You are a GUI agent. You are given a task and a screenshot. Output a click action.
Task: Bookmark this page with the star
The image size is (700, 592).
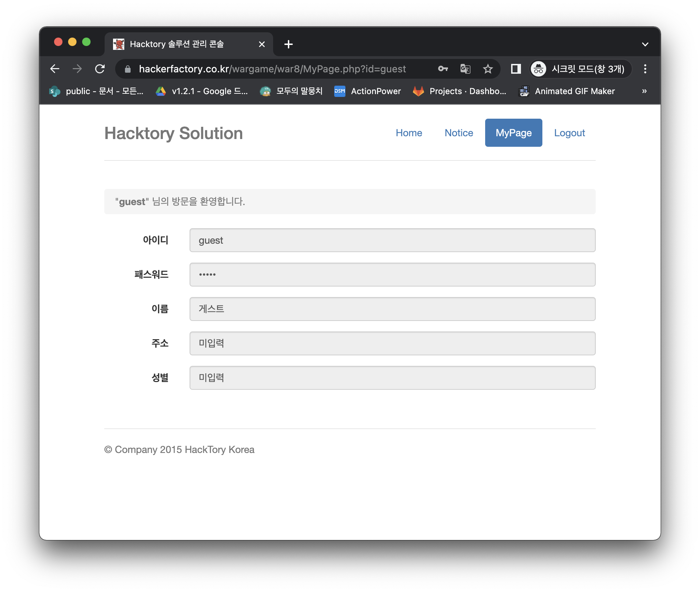pos(488,69)
